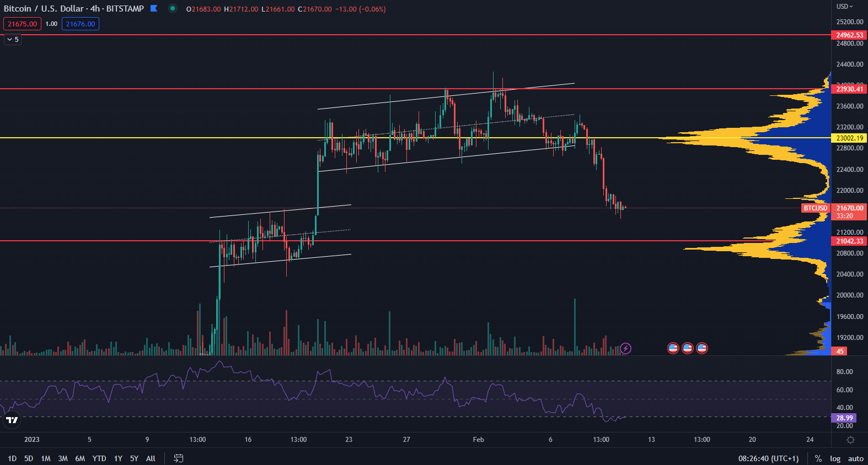Screen dimensions: 868x465
Task: Select the YTD time range
Action: 99,458
